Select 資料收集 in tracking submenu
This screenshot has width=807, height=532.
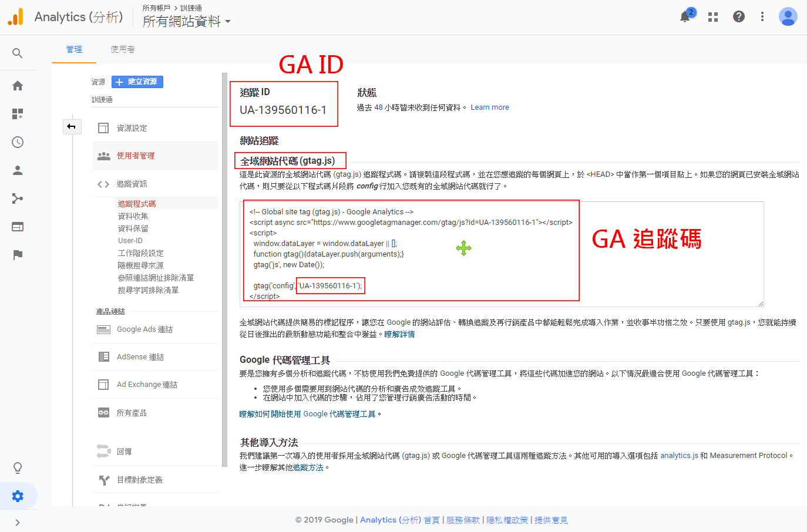(133, 216)
